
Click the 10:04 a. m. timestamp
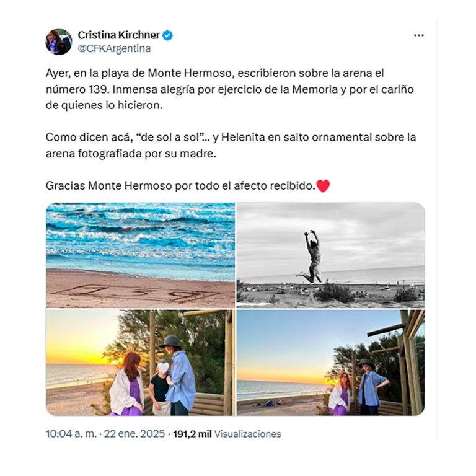click(71, 434)
